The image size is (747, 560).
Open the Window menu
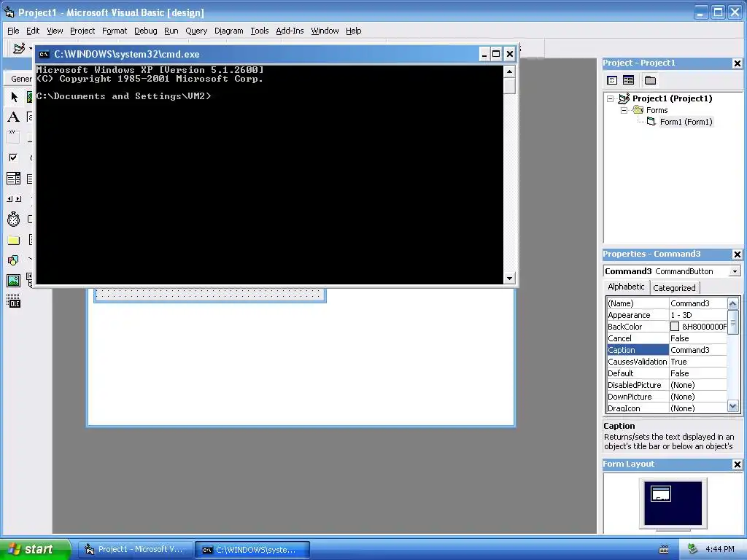325,31
